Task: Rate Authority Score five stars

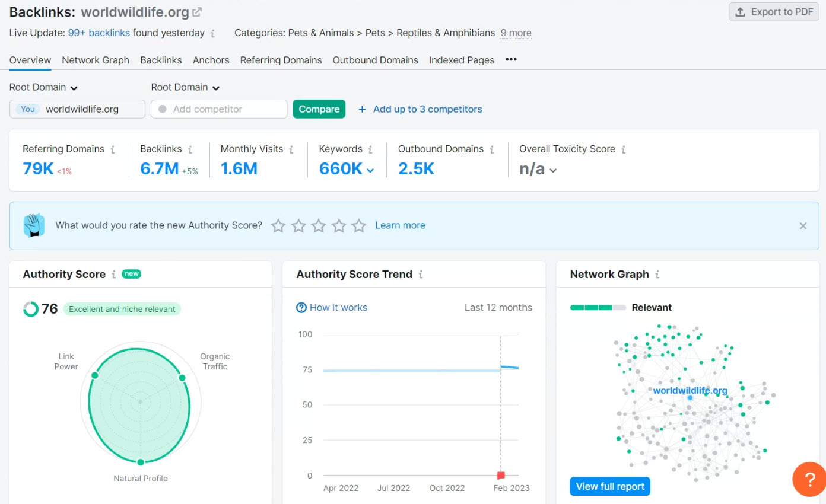Action: coord(359,225)
